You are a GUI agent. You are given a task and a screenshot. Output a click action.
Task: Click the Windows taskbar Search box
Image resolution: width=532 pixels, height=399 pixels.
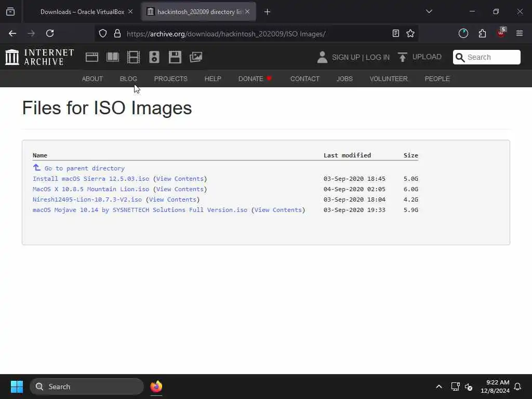point(87,387)
